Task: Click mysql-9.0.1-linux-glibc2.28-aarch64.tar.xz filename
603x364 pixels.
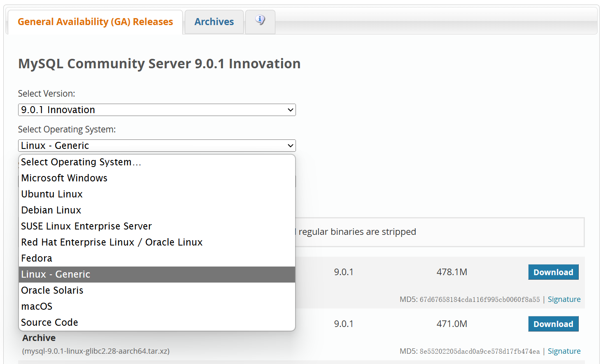Action: pos(96,351)
